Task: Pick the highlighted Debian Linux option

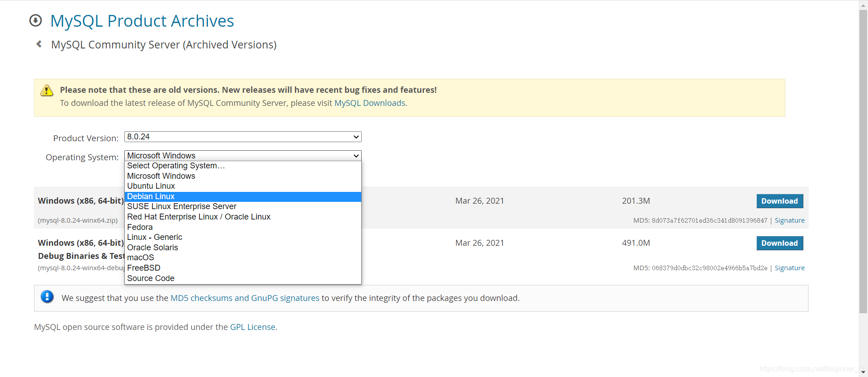Action: pyautogui.click(x=243, y=196)
